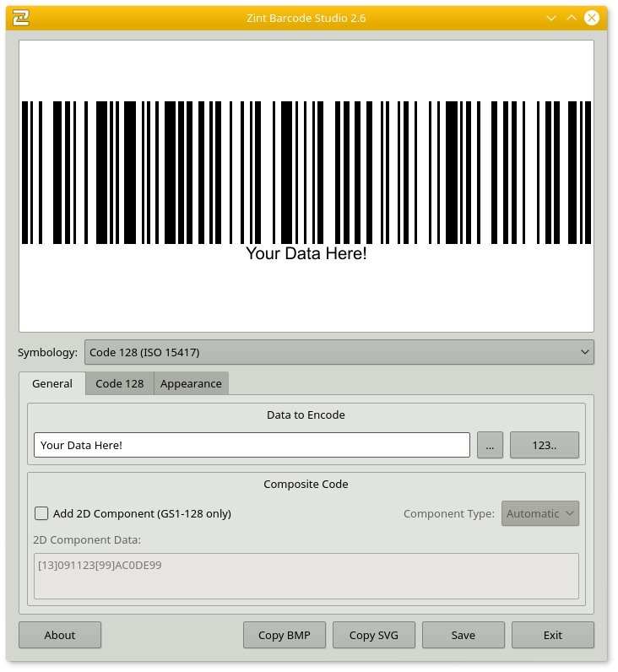The height and width of the screenshot is (672, 618).
Task: Open the Appearance tab
Action: coord(191,383)
